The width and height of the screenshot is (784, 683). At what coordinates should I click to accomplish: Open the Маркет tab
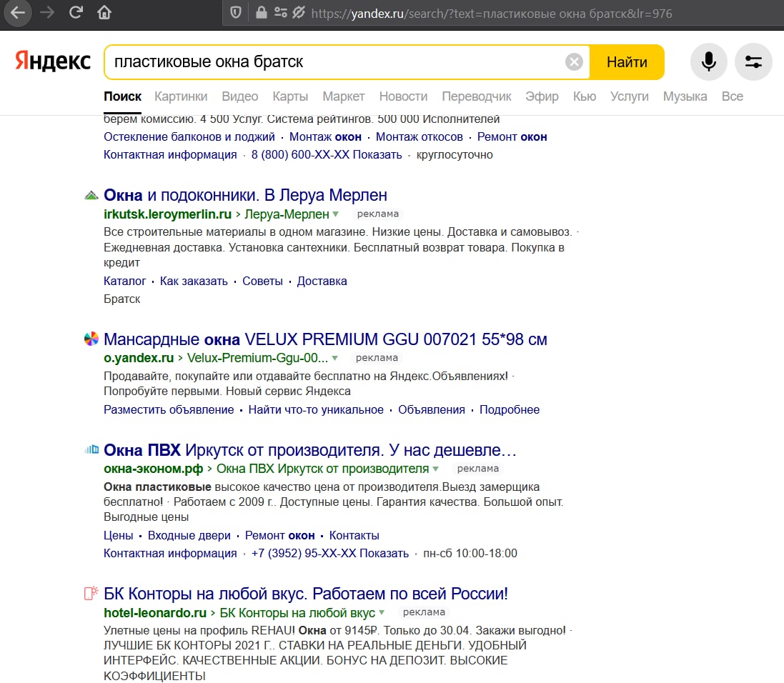click(344, 96)
